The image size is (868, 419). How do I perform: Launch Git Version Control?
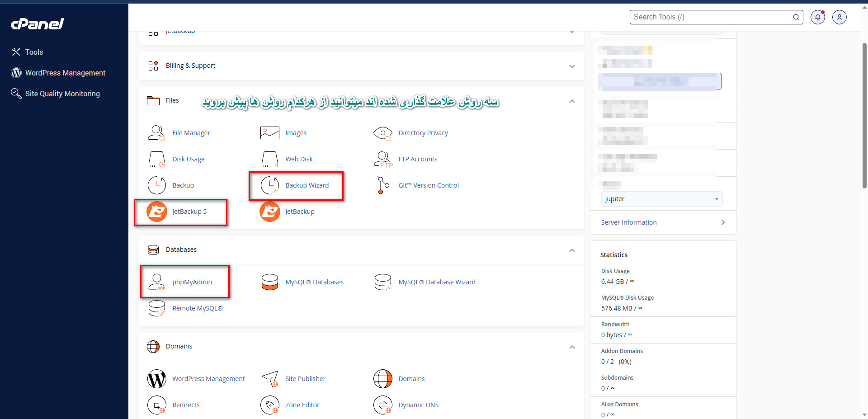pyautogui.click(x=428, y=185)
